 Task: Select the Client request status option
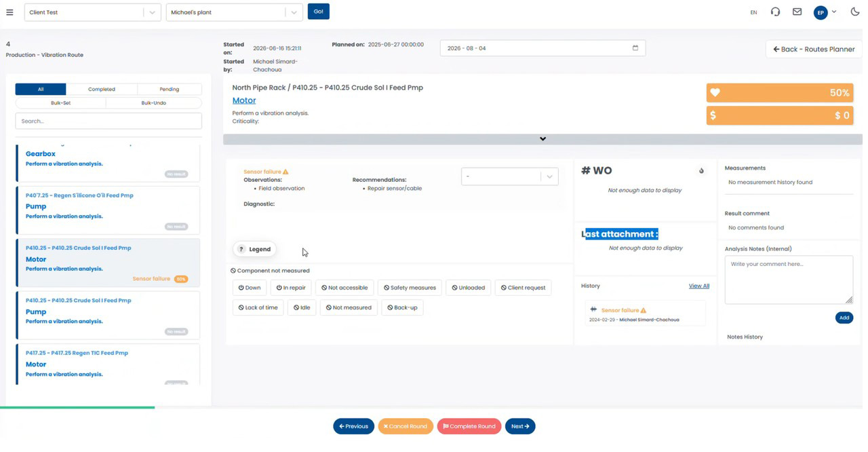click(523, 288)
